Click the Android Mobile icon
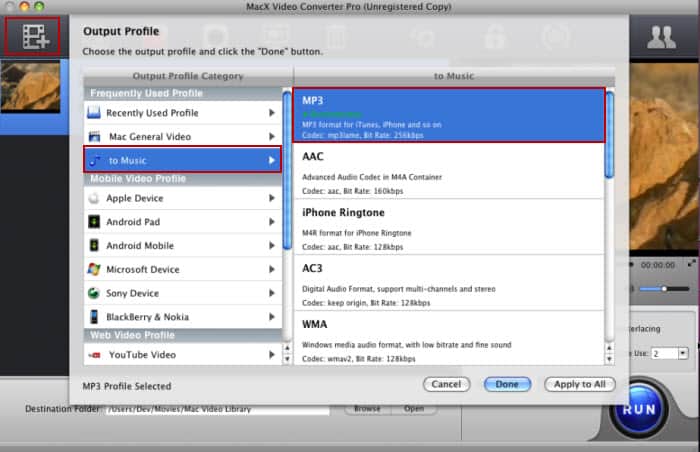Image resolution: width=700 pixels, height=452 pixels. coord(94,245)
